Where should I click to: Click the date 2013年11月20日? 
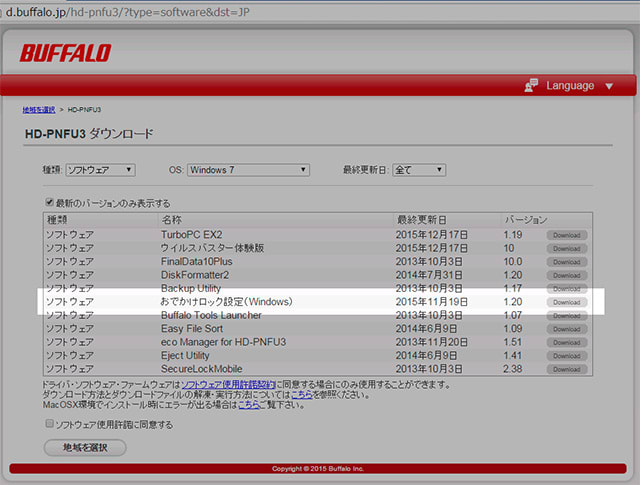click(431, 342)
